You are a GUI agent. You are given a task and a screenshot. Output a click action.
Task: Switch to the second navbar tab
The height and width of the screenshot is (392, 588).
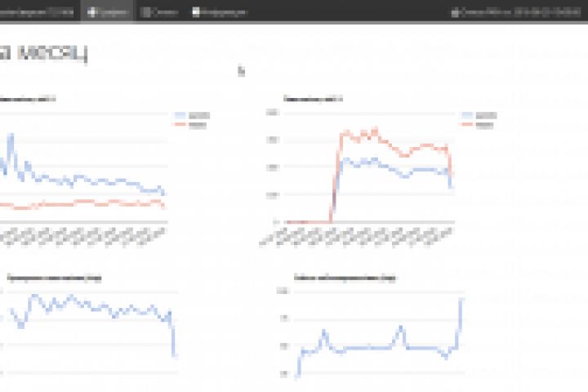159,12
